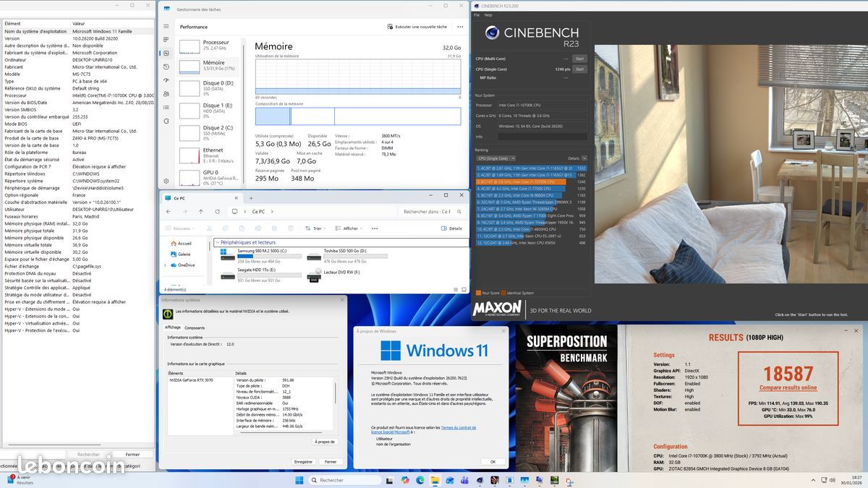Open the Afficher view dropdown

(349, 228)
